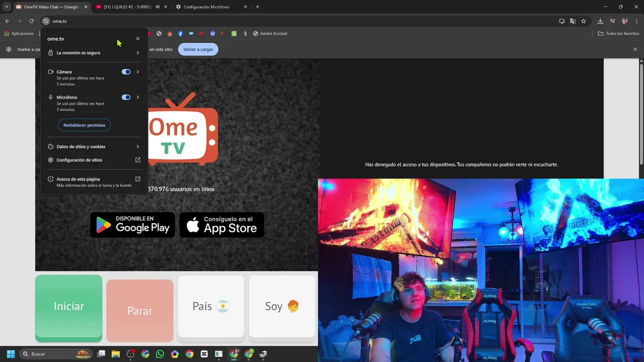Open a new tab with plus button
The height and width of the screenshot is (362, 644).
pos(258,7)
